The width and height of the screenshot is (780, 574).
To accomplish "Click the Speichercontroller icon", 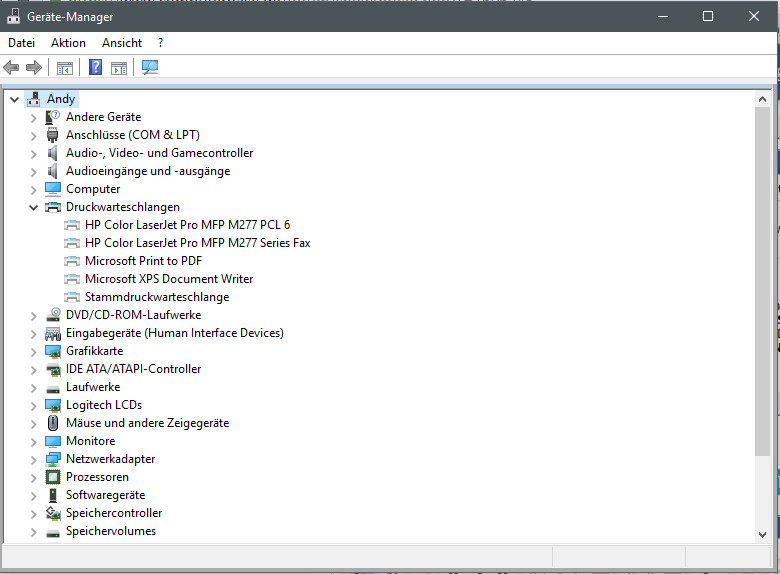I will (53, 513).
